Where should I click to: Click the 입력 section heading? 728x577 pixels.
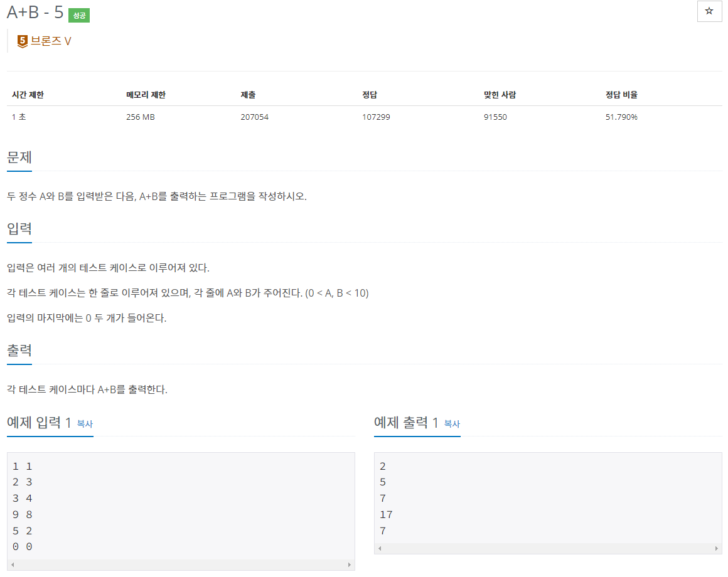click(19, 229)
